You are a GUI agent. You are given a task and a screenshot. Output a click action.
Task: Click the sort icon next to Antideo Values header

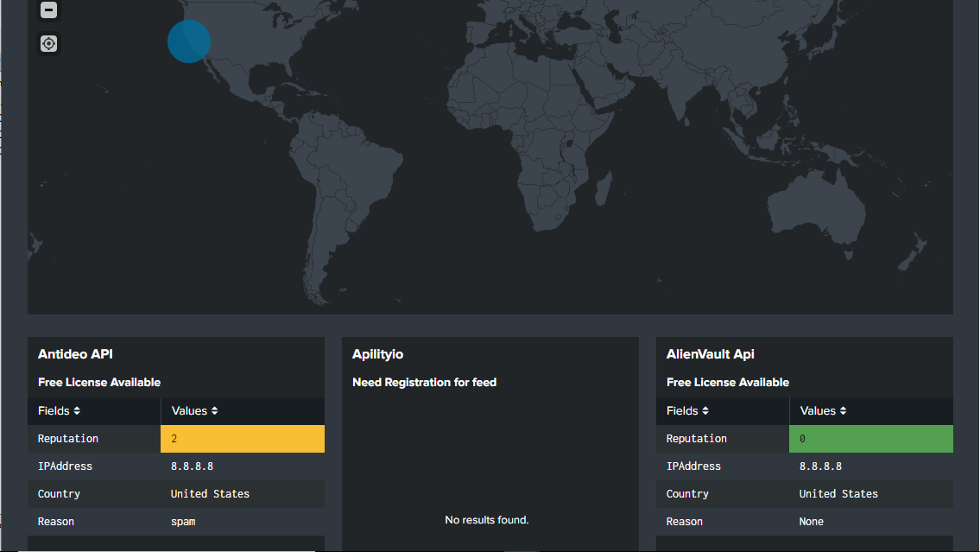[213, 410]
